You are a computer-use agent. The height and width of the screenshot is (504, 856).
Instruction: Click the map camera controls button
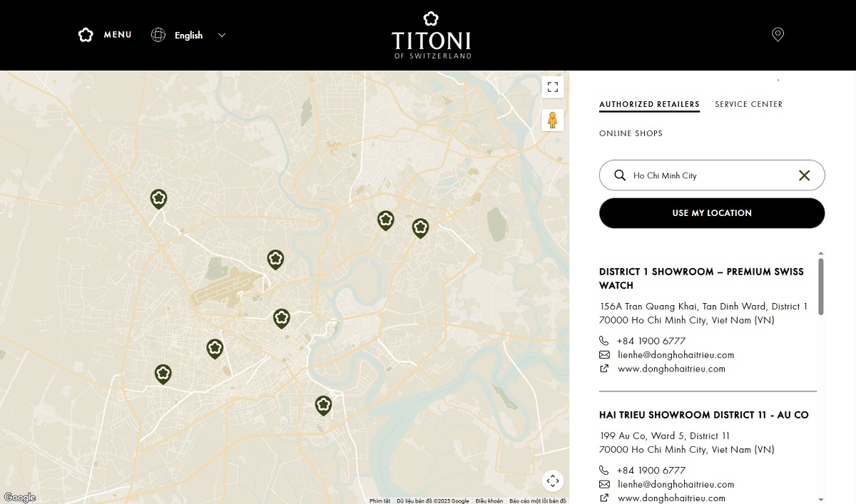[553, 480]
